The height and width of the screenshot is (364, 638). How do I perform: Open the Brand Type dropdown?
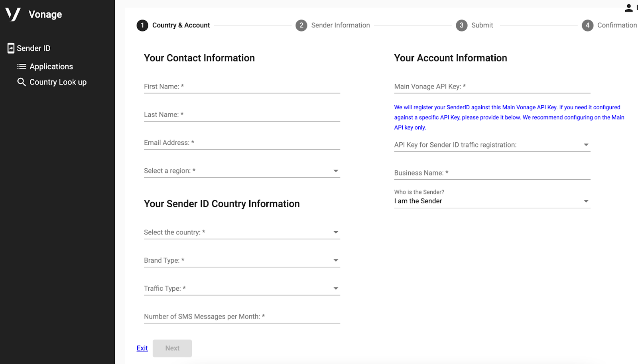tap(242, 260)
